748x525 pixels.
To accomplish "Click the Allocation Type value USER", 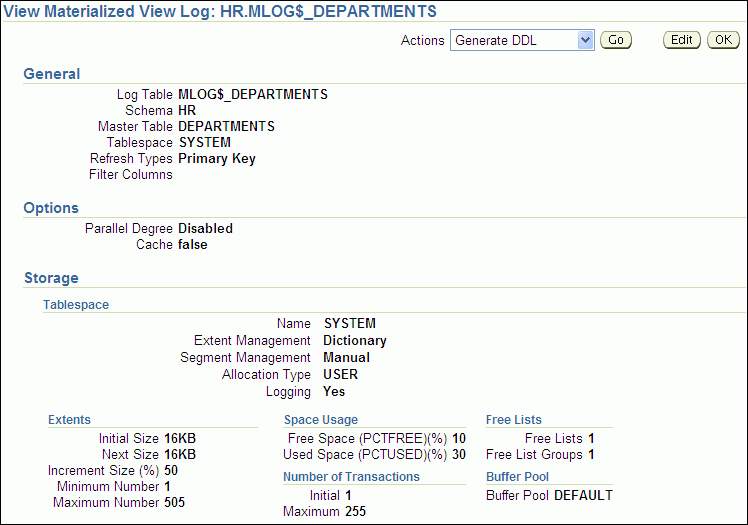I will pyautogui.click(x=340, y=374).
